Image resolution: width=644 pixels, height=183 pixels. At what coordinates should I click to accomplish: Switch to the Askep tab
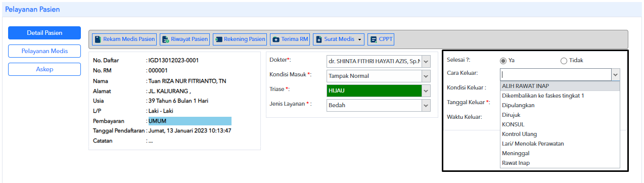[x=44, y=69]
